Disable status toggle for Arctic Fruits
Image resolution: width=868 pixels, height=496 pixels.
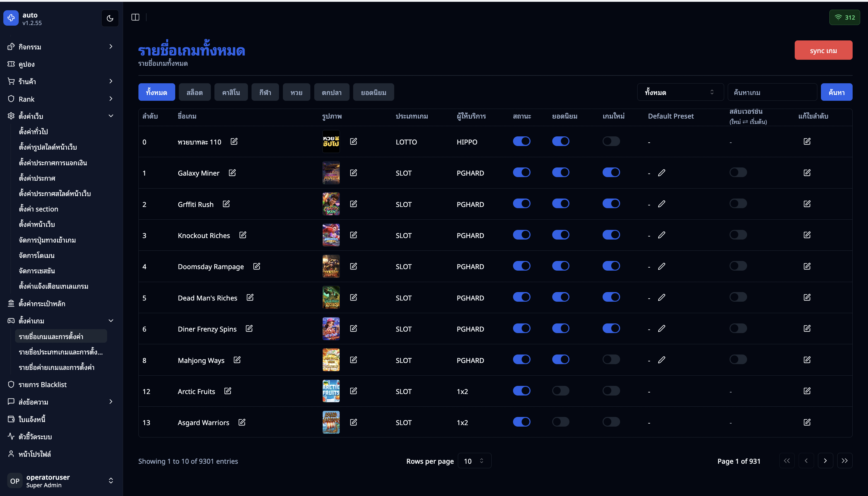521,391
